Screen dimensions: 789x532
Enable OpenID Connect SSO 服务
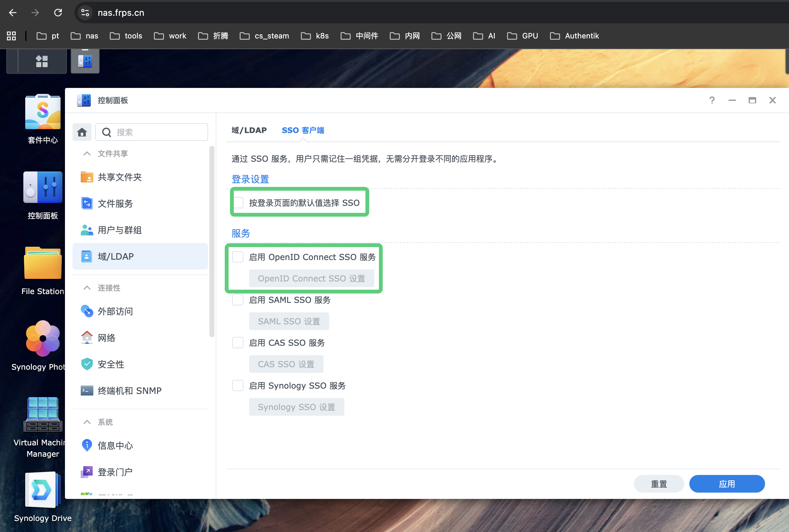(238, 257)
